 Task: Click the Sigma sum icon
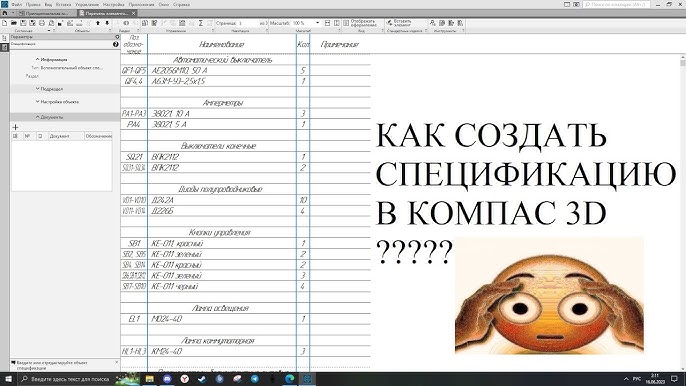(x=200, y=23)
